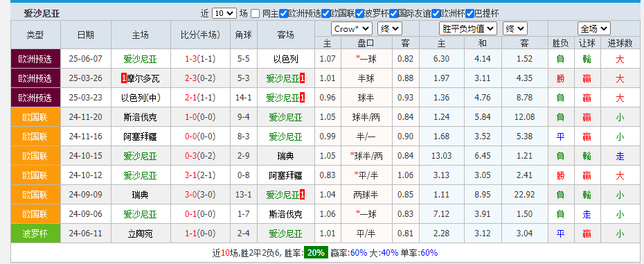Click away team 瑞典 on 24-10-15 row

coord(286,157)
